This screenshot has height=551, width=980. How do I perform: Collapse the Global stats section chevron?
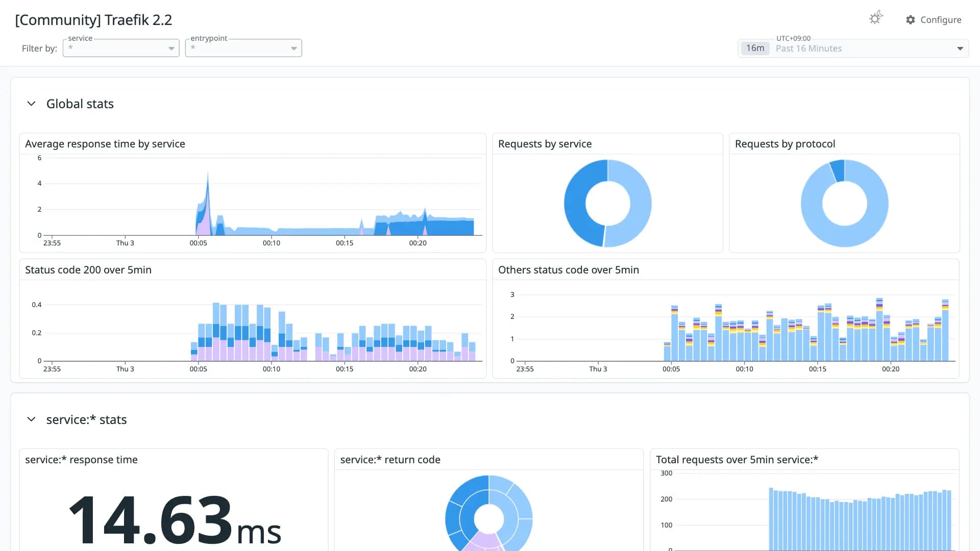click(31, 104)
